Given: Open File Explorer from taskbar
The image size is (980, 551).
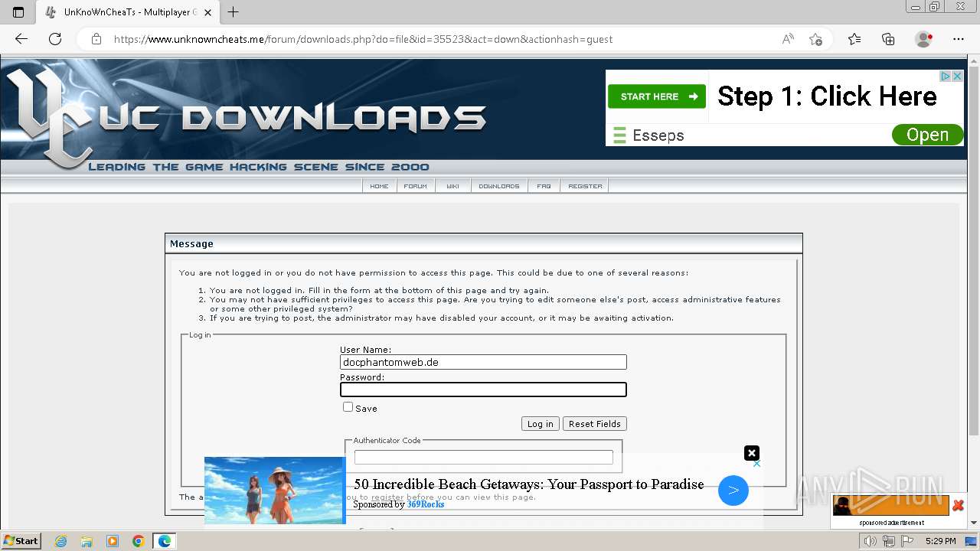Looking at the screenshot, I should 87,541.
